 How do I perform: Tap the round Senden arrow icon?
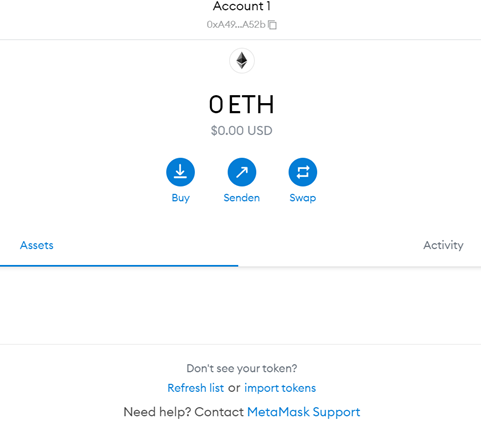[x=242, y=172]
